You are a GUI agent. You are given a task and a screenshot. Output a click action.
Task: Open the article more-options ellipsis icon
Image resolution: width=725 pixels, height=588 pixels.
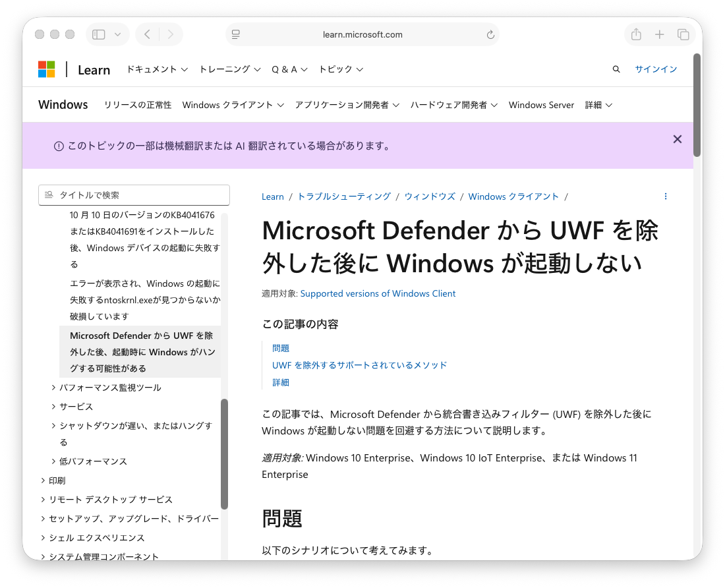(x=666, y=196)
